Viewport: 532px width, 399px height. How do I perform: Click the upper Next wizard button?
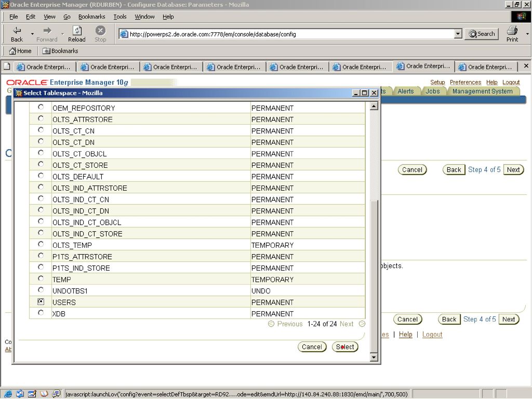click(x=513, y=170)
